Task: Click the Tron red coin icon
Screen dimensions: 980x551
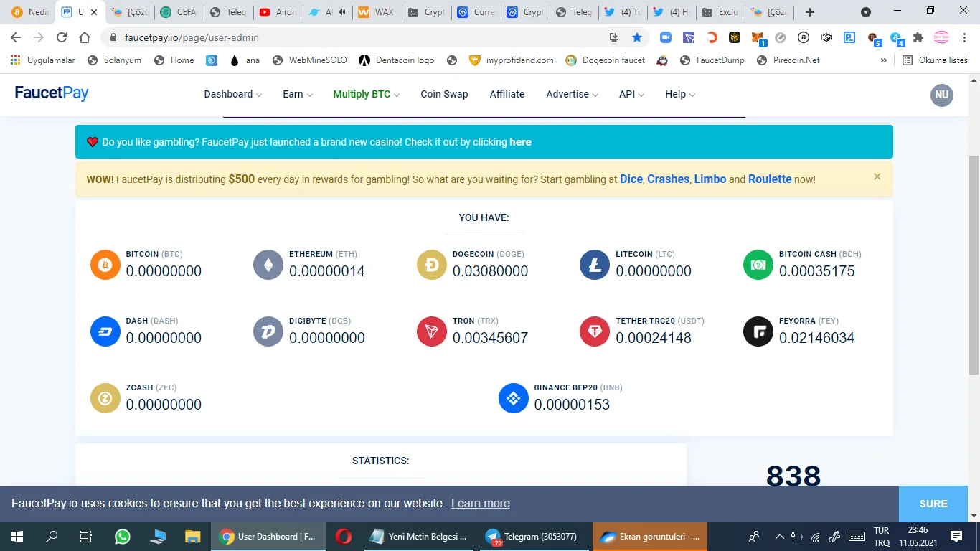Action: click(432, 331)
